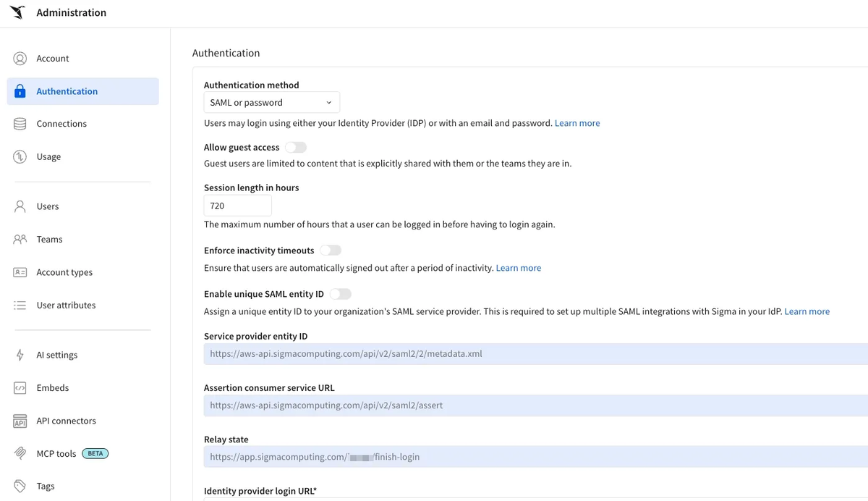This screenshot has height=501, width=868.
Task: Click the Assertion consumer service URL field
Action: pyautogui.click(x=536, y=405)
